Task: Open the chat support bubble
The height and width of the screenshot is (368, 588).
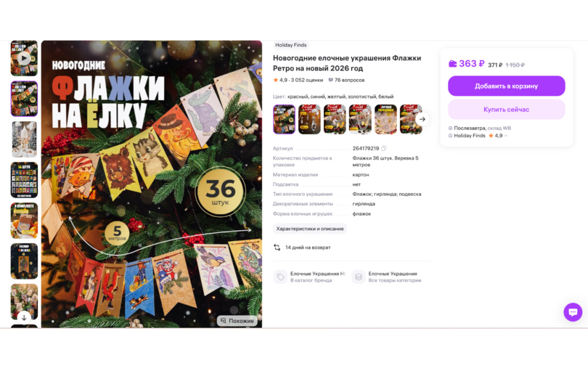Action: pyautogui.click(x=572, y=312)
